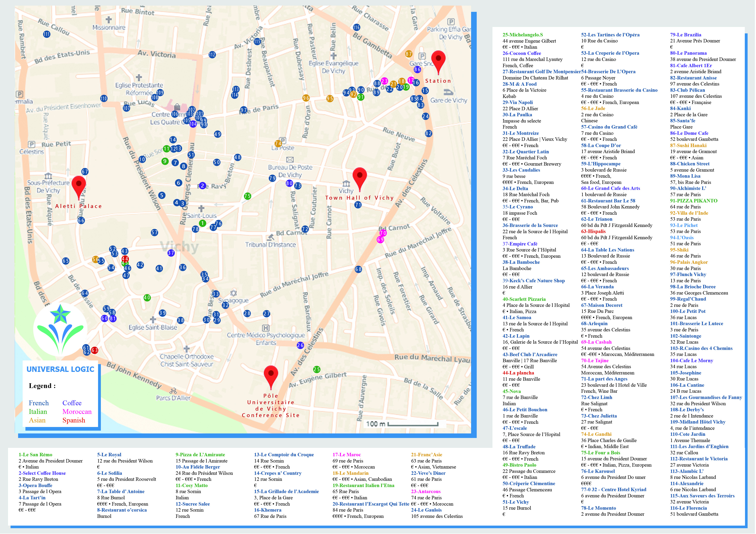Click blue map marker number 26
This screenshot has height=534, width=756.
[x=300, y=345]
